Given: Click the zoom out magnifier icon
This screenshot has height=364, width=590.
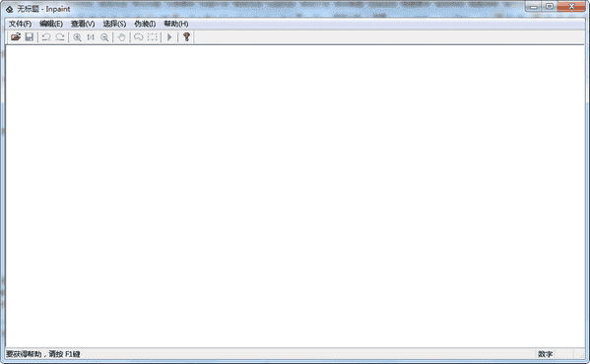Looking at the screenshot, I should [x=104, y=36].
